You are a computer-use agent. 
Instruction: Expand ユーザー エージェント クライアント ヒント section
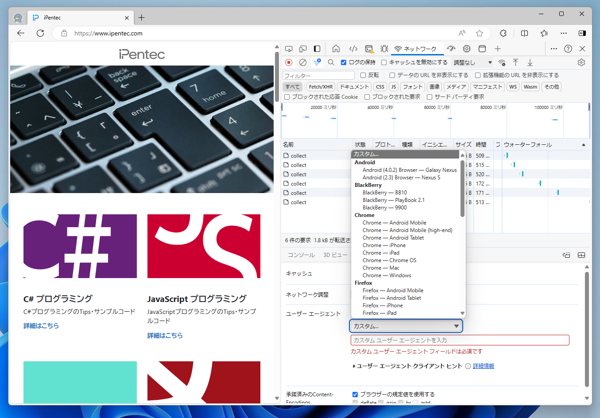[x=354, y=366]
